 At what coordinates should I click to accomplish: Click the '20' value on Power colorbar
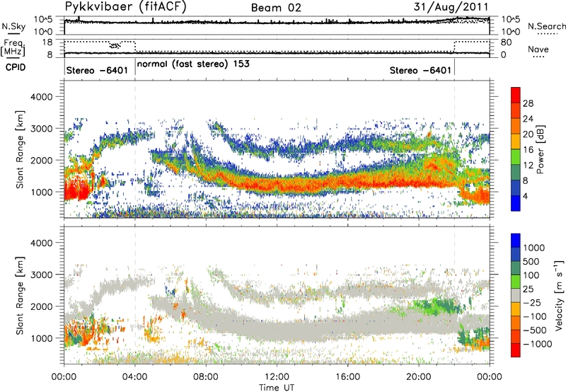pos(528,134)
